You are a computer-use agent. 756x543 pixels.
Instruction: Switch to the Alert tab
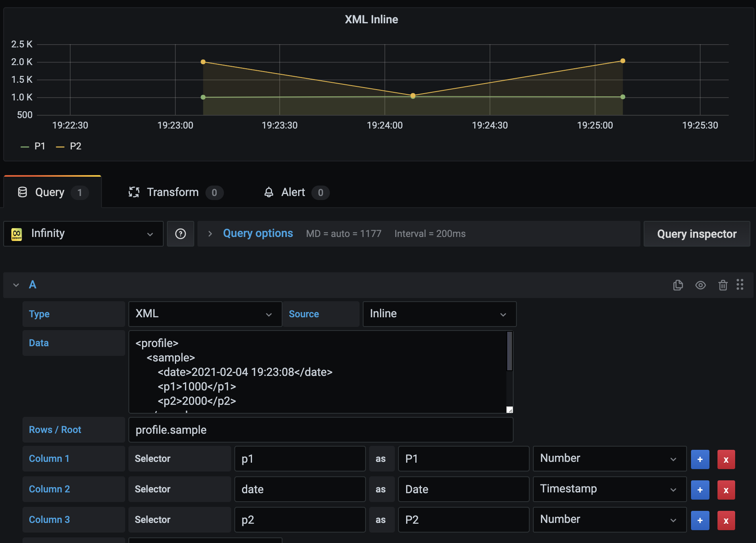(x=293, y=192)
